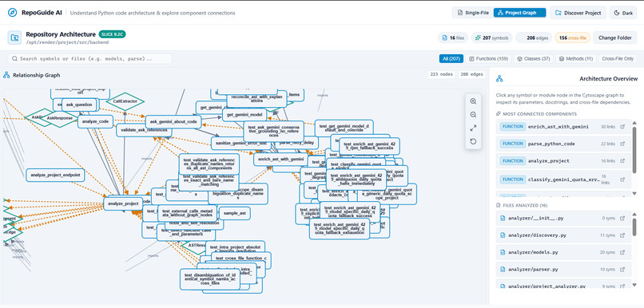Select the ask_question graph node
Image resolution: width=644 pixels, height=308 pixels.
80,105
